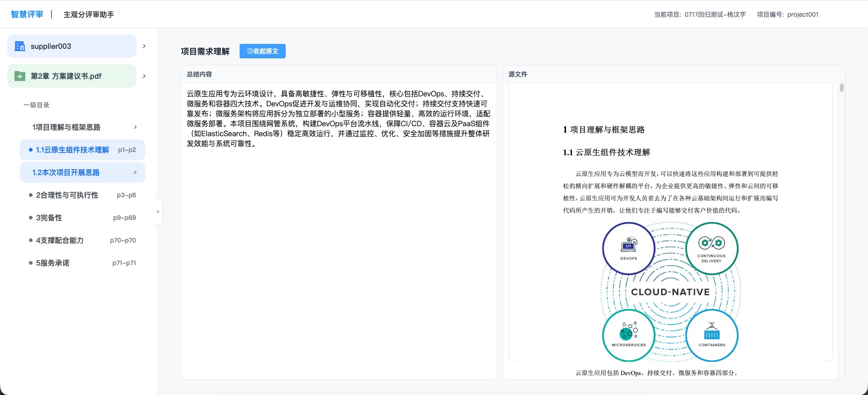Expand chevron next to 第2章 方案建议书.pdf
The image size is (868, 395).
(x=144, y=76)
